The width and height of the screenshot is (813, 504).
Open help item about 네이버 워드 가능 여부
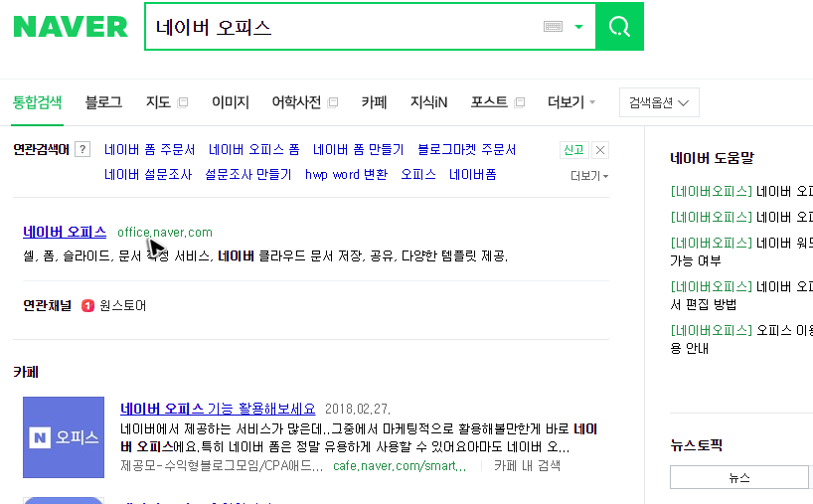(x=741, y=252)
